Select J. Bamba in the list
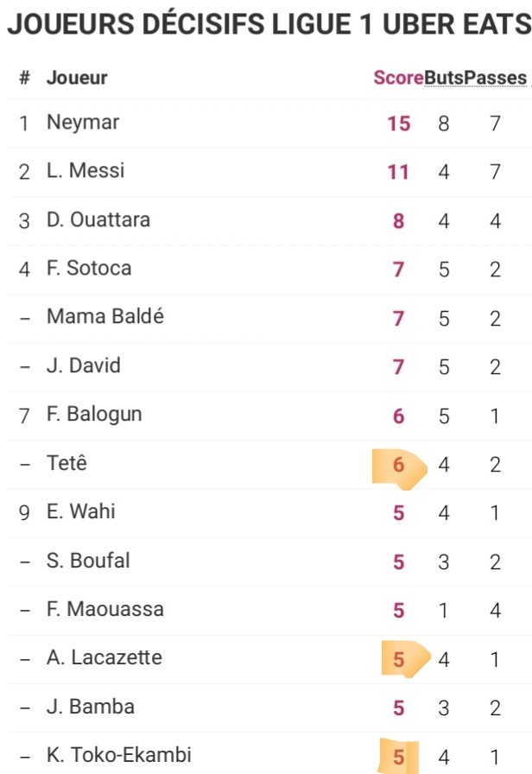The image size is (532, 774). click(x=91, y=707)
